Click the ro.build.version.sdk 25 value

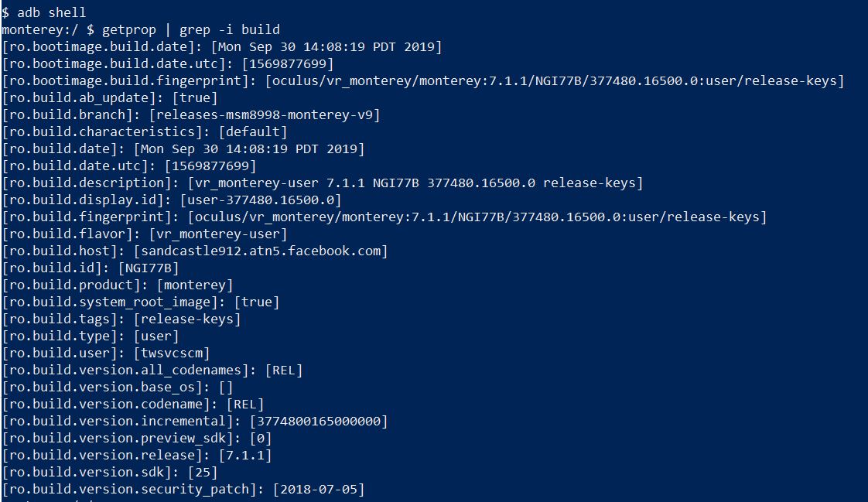click(203, 472)
